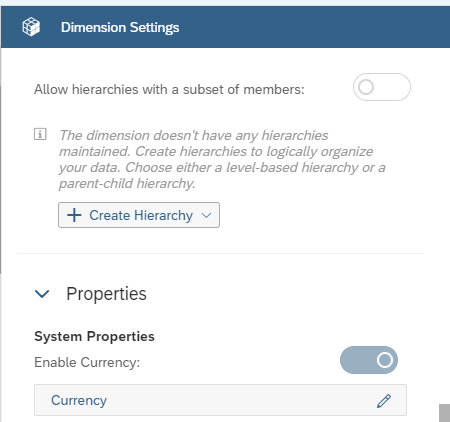Click the Create Hierarchy button label
Screen dimensions: 450x422
pos(141,215)
